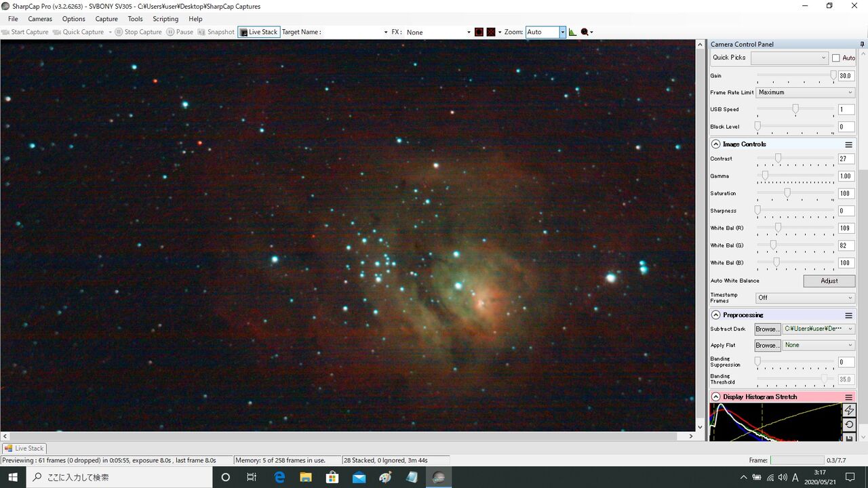
Task: Collapse the Image Controls section
Action: pyautogui.click(x=715, y=144)
